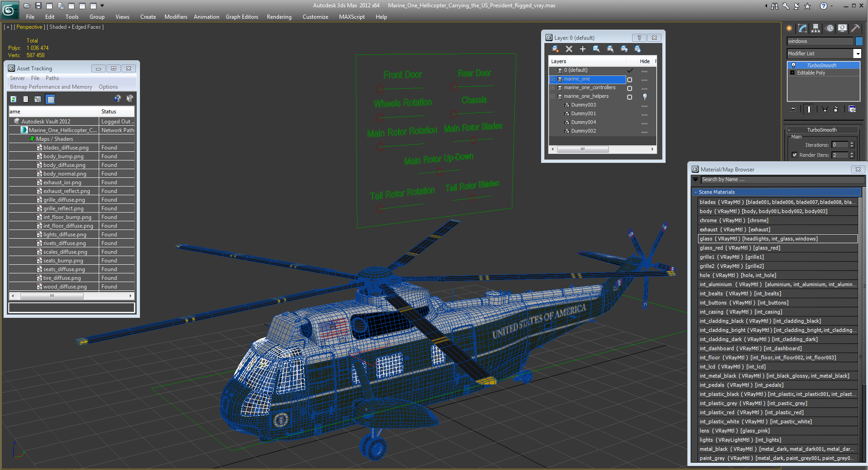The height and width of the screenshot is (470, 868).
Task: Click the object color swatch next to 'windows' name
Action: point(859,41)
